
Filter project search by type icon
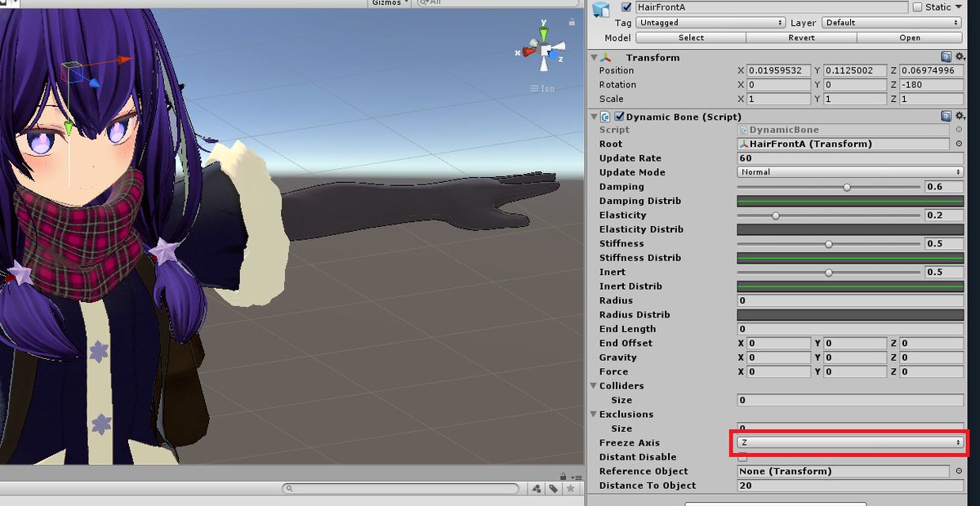point(537,489)
